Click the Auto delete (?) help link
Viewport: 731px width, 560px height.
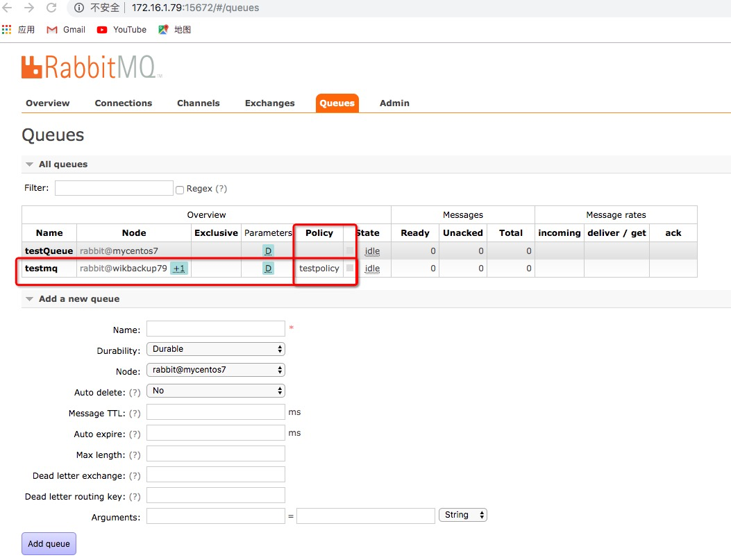(x=135, y=392)
